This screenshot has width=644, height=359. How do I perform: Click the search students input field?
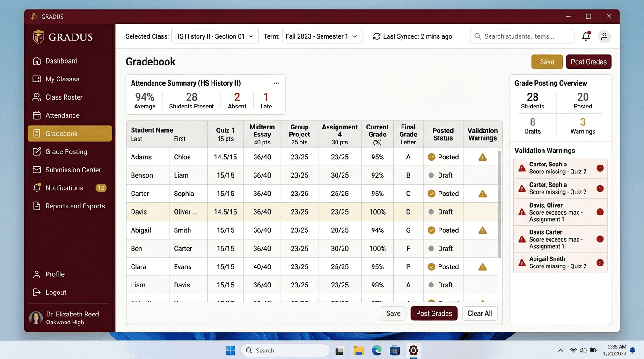pos(521,36)
